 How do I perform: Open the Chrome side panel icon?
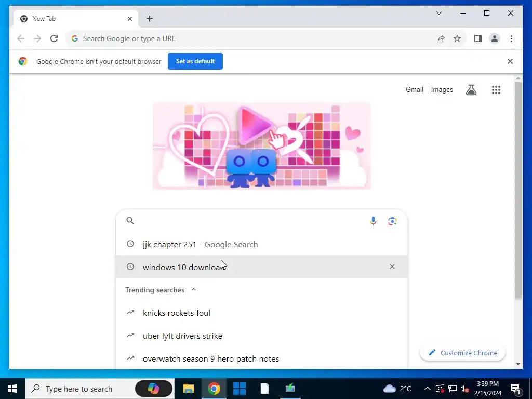coord(478,38)
